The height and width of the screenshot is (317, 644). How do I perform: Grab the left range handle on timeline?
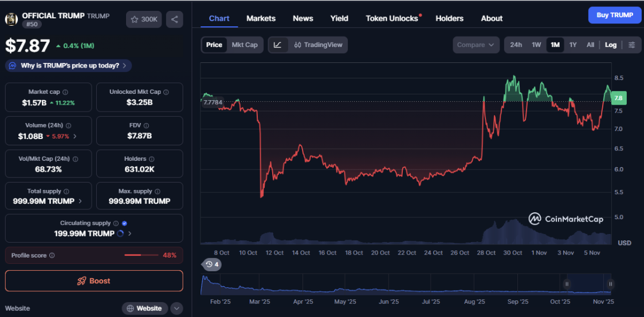point(567,284)
